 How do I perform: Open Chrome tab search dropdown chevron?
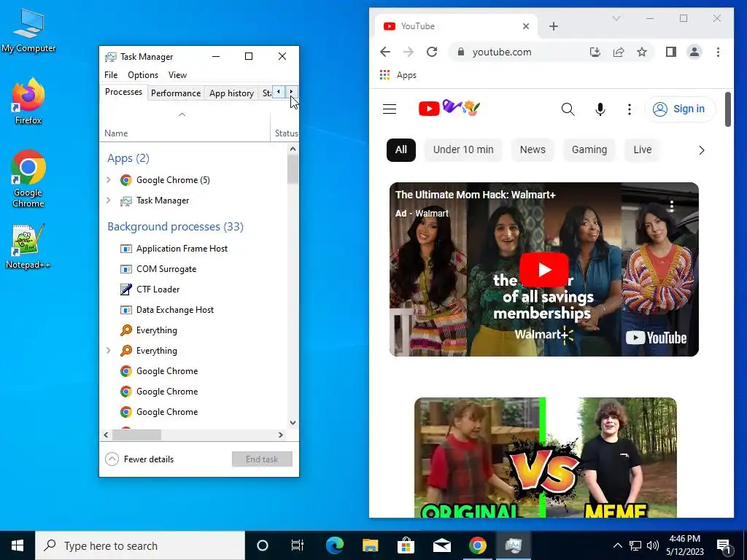(616, 18)
